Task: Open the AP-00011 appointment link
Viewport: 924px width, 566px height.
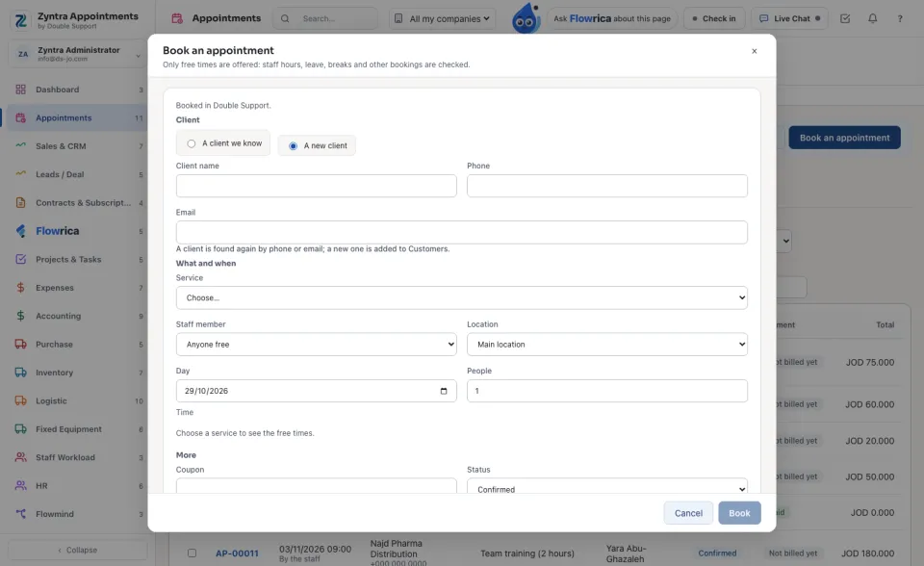Action: tap(237, 553)
